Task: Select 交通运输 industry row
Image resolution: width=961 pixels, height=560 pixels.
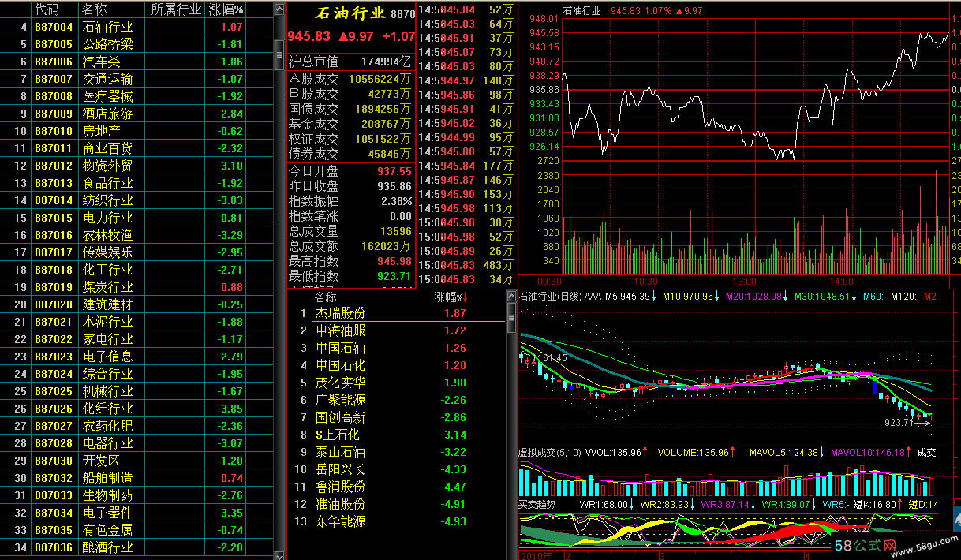Action: [136, 79]
